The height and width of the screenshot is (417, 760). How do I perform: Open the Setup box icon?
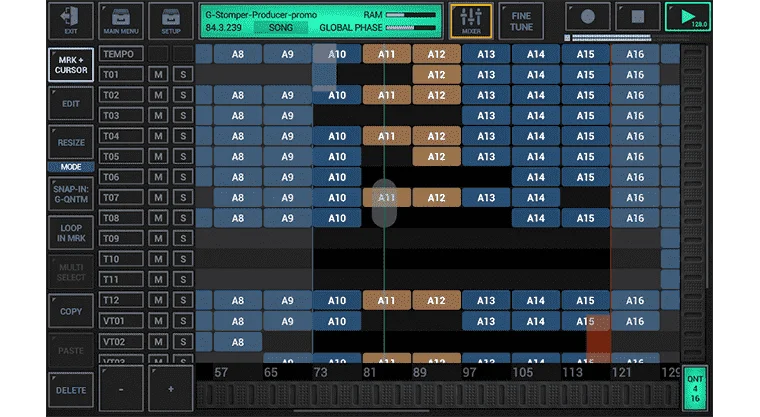[x=171, y=21]
